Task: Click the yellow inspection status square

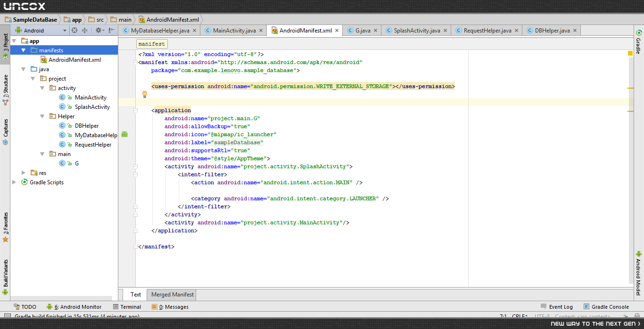Action: 630,53
